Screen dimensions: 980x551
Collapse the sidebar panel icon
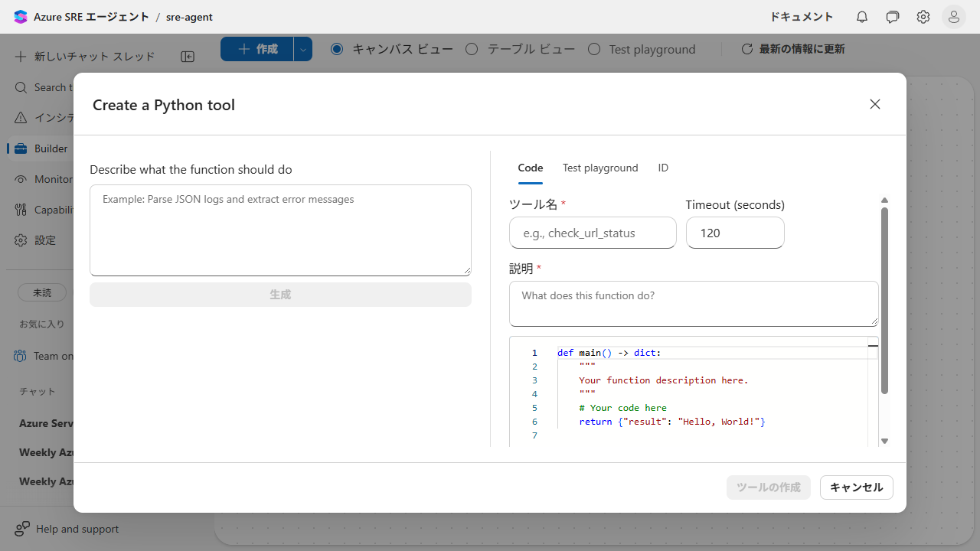click(x=188, y=57)
